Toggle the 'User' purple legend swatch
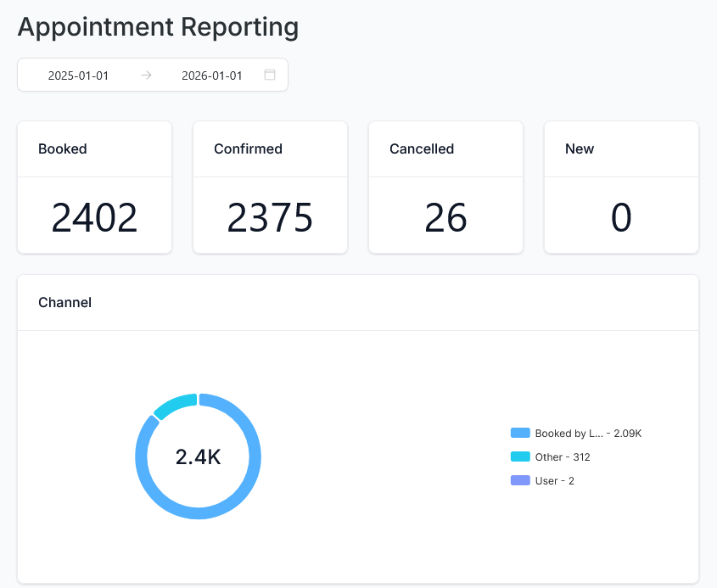The height and width of the screenshot is (588, 717). pos(520,480)
